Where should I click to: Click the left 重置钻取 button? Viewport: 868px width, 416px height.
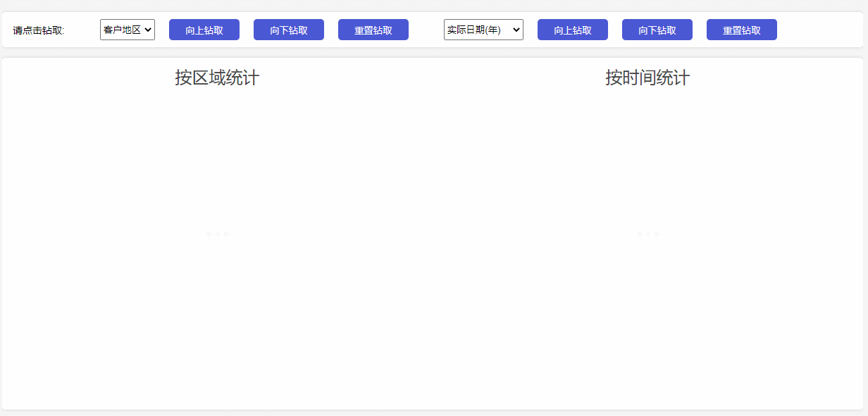click(373, 29)
